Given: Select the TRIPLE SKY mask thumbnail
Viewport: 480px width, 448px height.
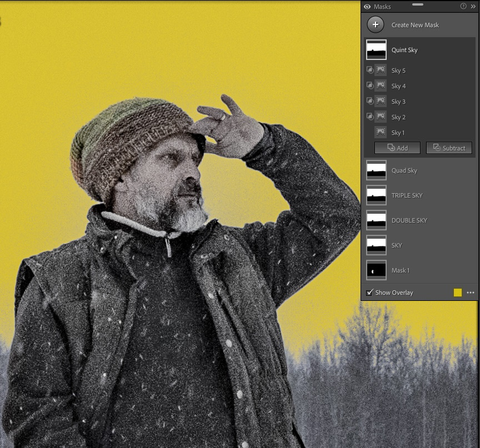Looking at the screenshot, I should click(x=376, y=195).
